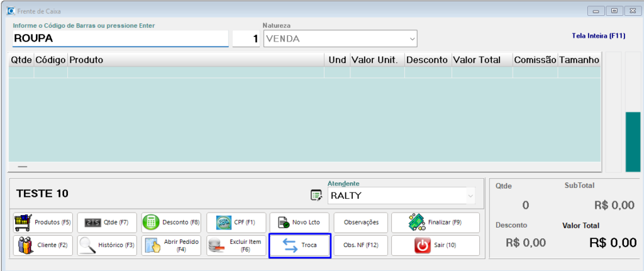Exit using the Sair power button

coord(435,245)
